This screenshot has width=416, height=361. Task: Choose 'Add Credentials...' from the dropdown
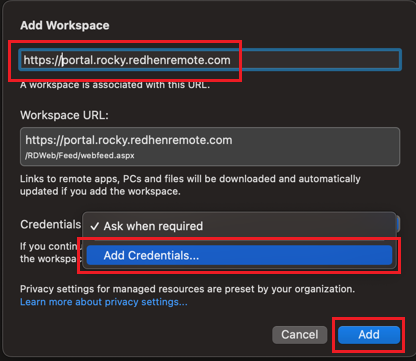point(239,255)
